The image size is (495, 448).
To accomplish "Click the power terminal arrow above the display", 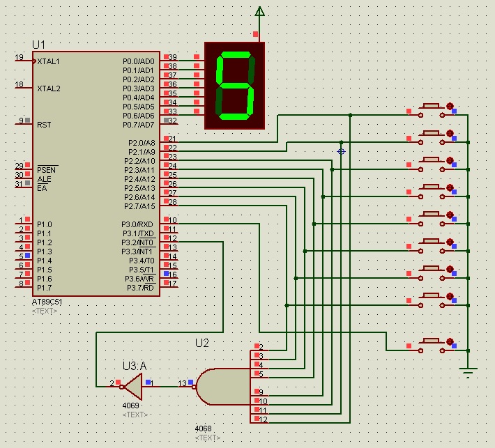I will point(259,11).
